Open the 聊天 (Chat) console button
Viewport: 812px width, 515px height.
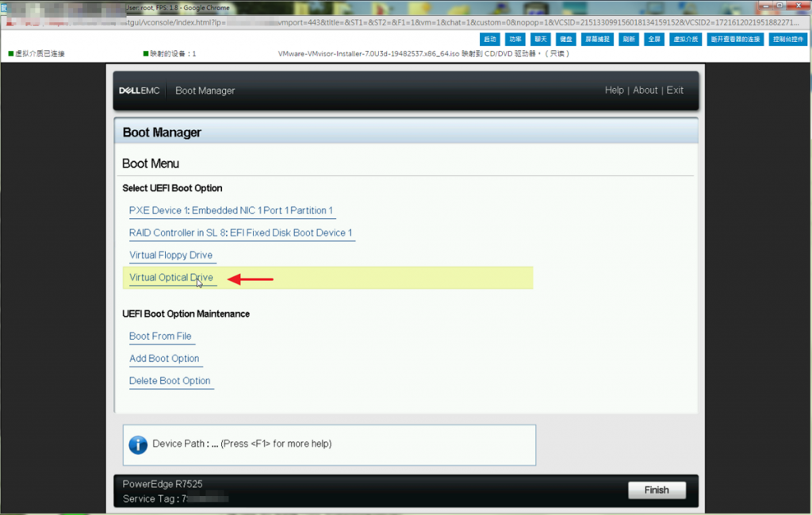tap(541, 40)
